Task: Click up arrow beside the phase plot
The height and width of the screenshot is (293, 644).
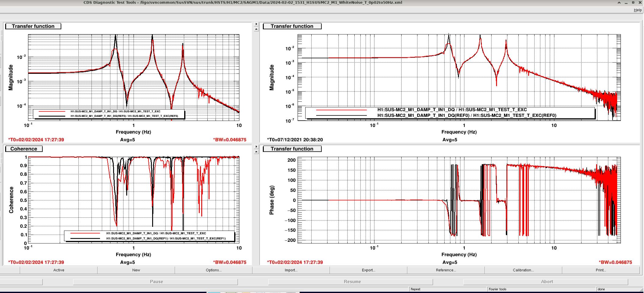Action: tap(256, 152)
